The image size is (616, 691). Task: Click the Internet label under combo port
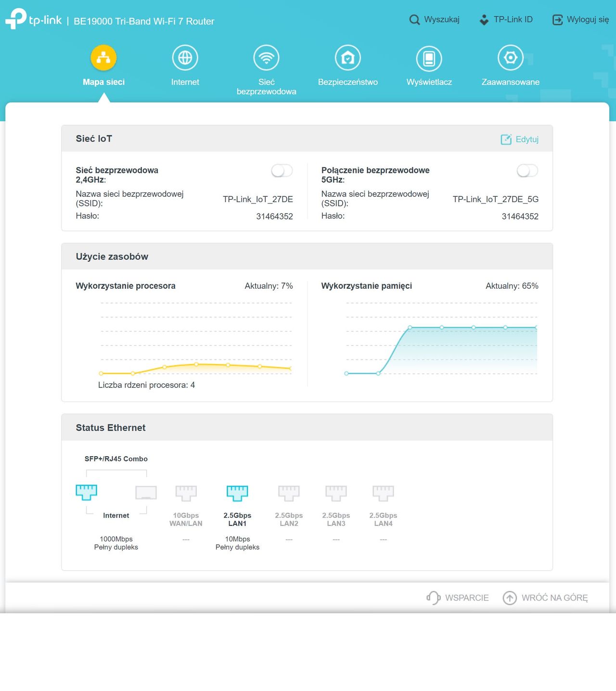click(x=116, y=515)
